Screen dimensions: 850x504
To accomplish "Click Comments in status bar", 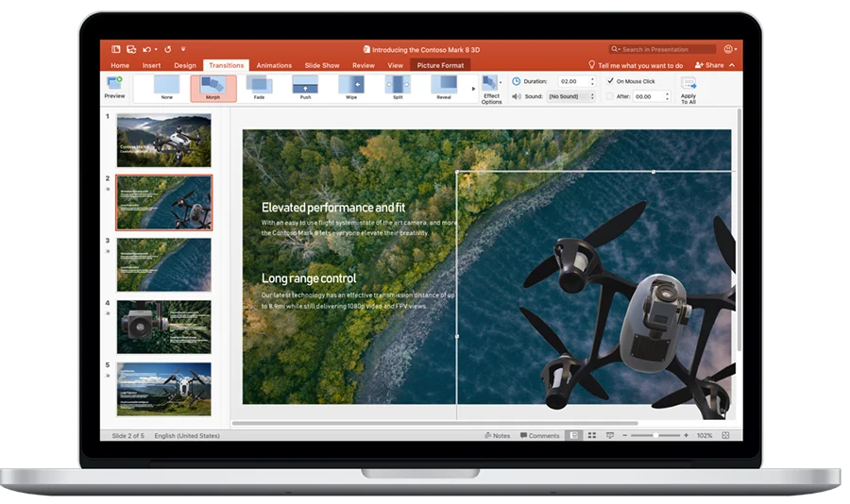I will coord(539,435).
